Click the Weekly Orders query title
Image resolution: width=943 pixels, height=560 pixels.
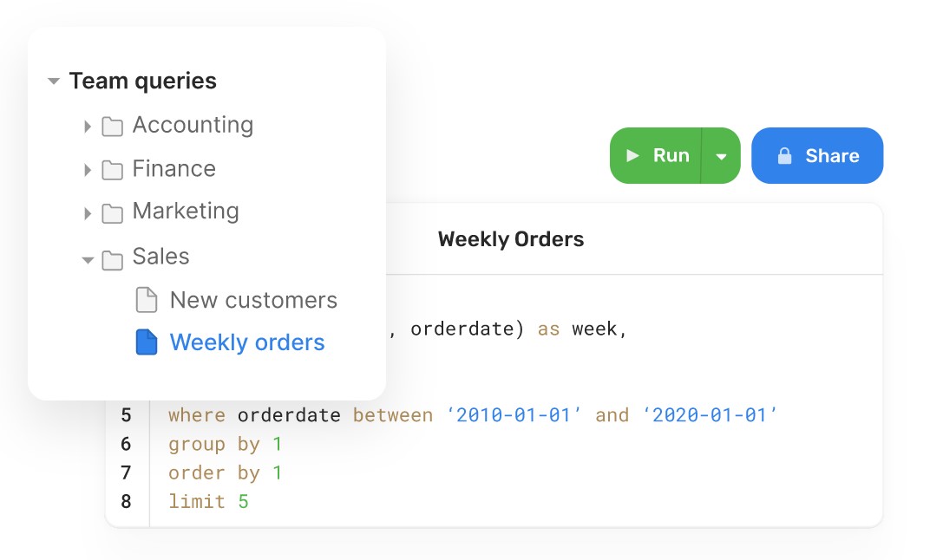coord(511,239)
